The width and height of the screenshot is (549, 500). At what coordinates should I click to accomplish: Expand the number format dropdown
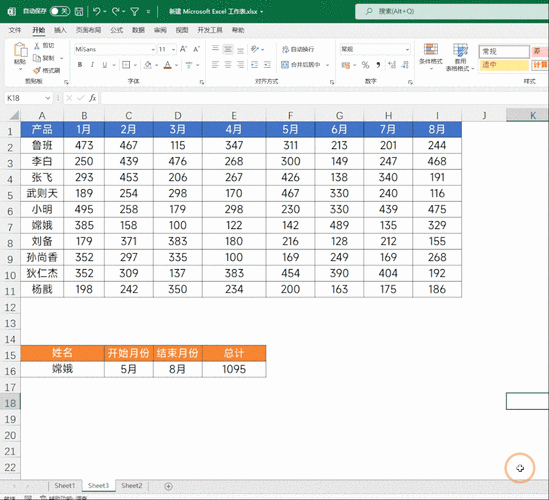tap(407, 50)
